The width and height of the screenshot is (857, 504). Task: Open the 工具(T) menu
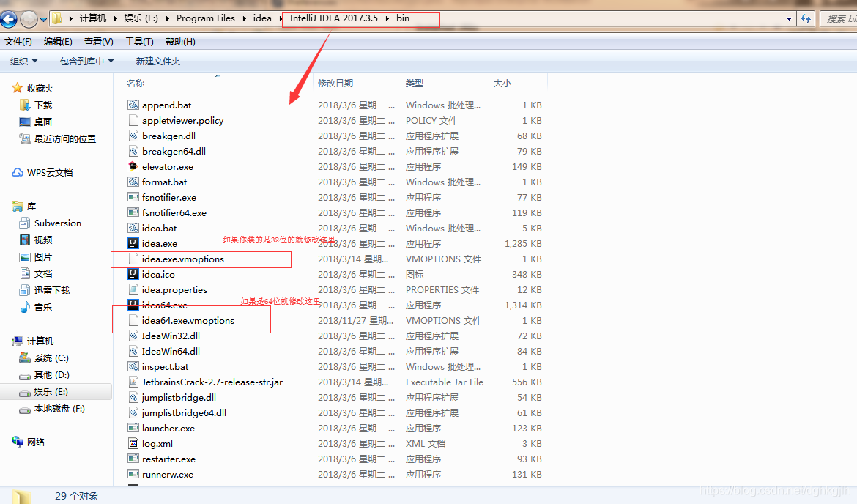pos(139,42)
